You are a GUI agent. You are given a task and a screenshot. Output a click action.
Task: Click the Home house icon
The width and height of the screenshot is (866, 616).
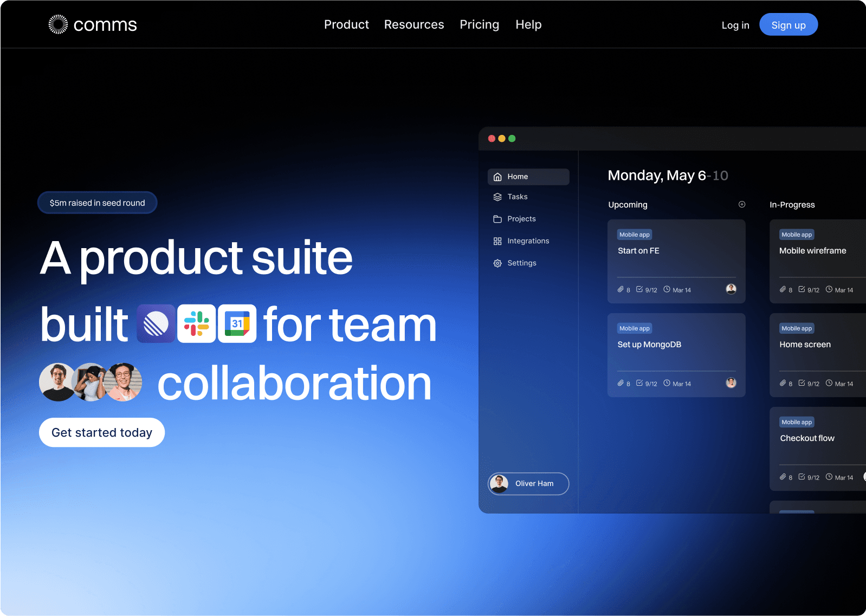(497, 177)
